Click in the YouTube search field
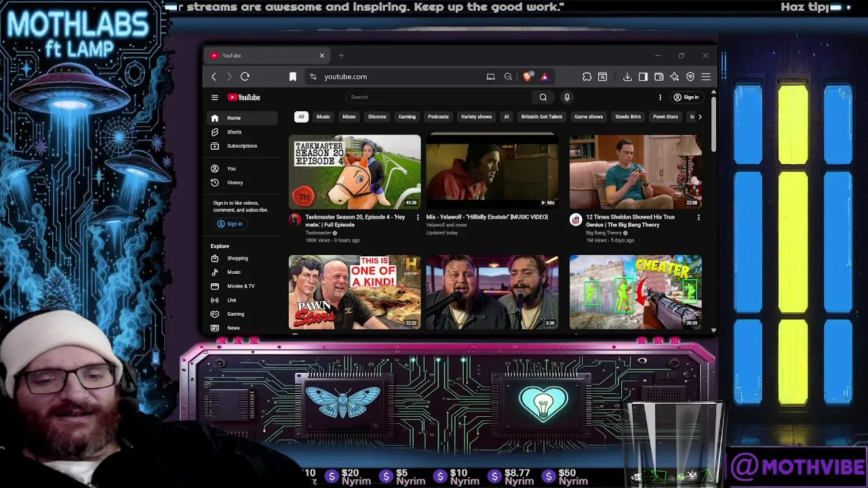This screenshot has height=488, width=868. click(439, 97)
